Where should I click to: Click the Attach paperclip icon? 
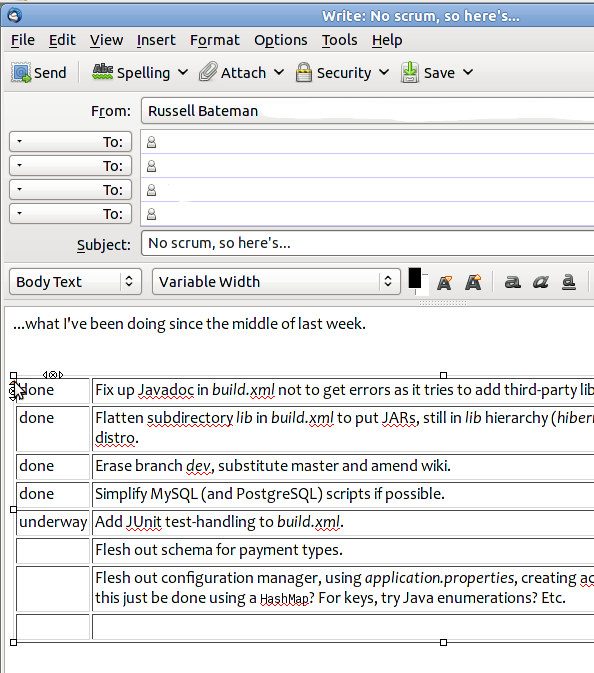[x=208, y=72]
